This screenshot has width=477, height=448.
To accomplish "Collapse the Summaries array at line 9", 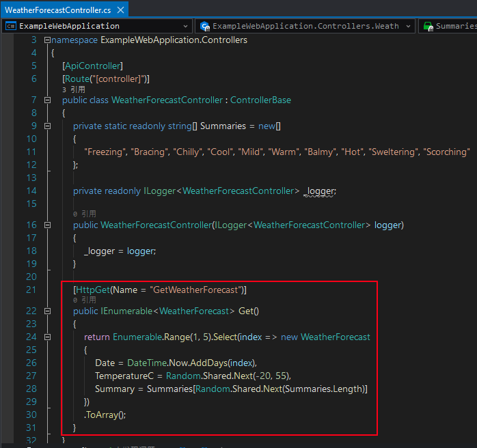I will coord(47,126).
